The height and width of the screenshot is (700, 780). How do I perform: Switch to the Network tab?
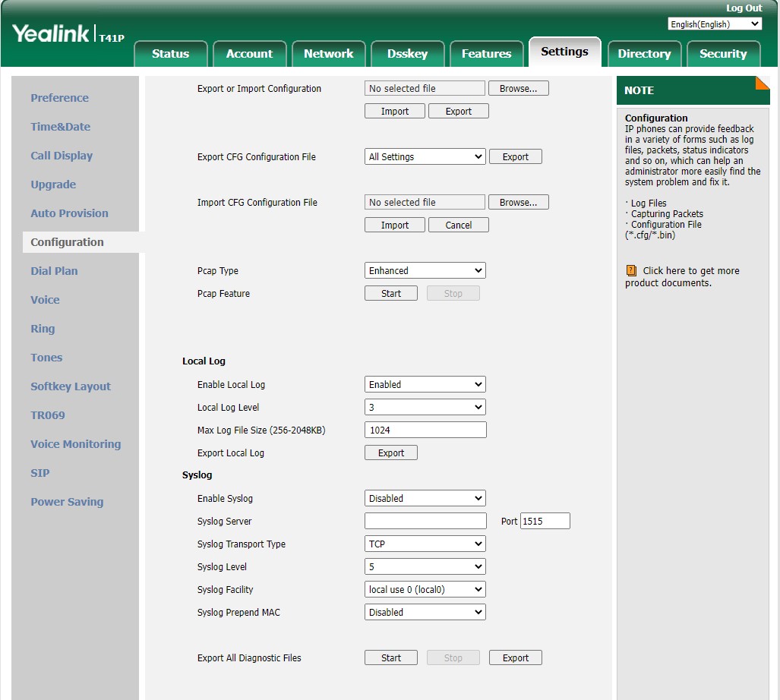[328, 54]
